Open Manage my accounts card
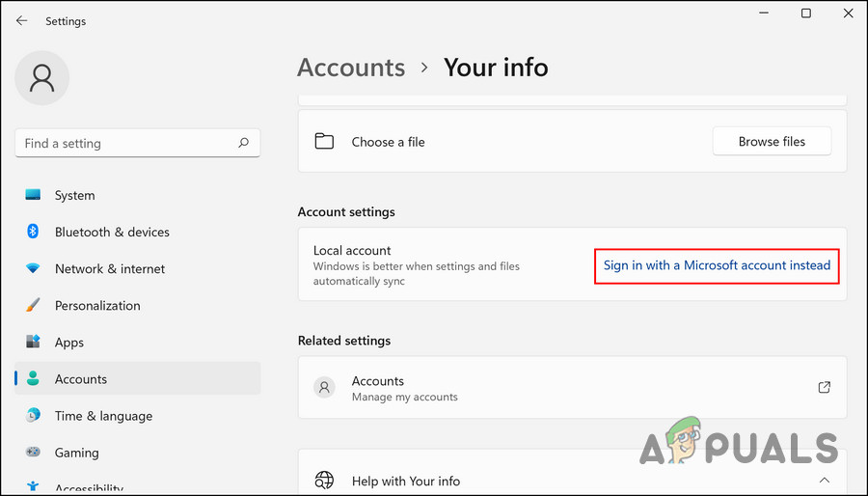The image size is (868, 496). (x=572, y=388)
